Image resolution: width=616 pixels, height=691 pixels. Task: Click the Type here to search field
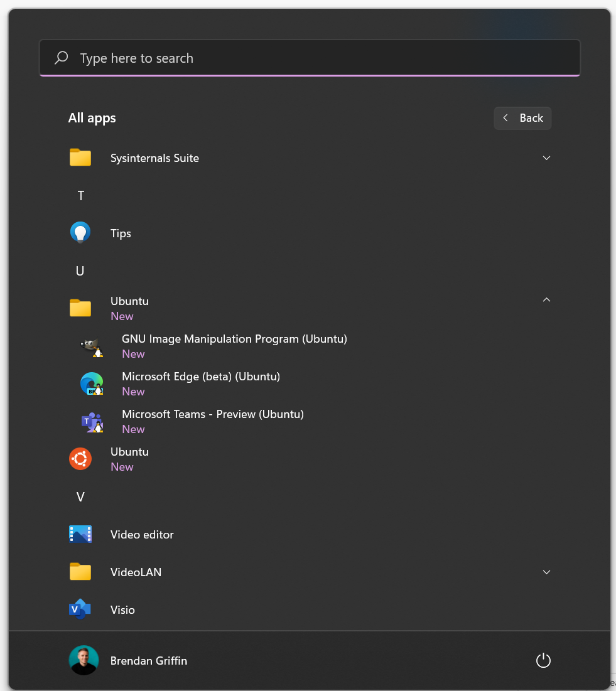[x=310, y=58]
